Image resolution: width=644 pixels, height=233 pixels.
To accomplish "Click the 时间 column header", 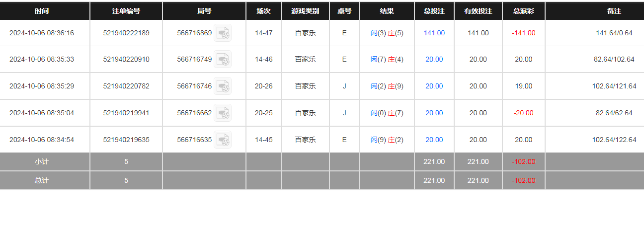I will pos(42,11).
